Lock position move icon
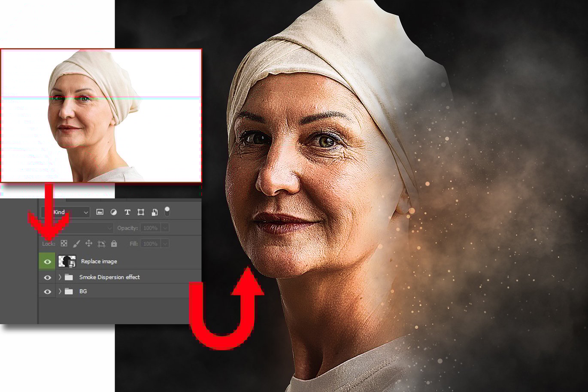 click(x=89, y=243)
